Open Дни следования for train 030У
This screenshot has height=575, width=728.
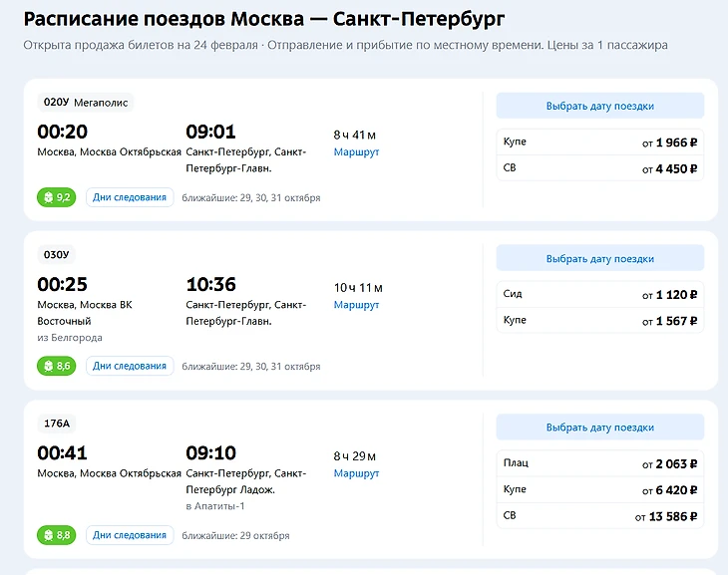tap(130, 366)
